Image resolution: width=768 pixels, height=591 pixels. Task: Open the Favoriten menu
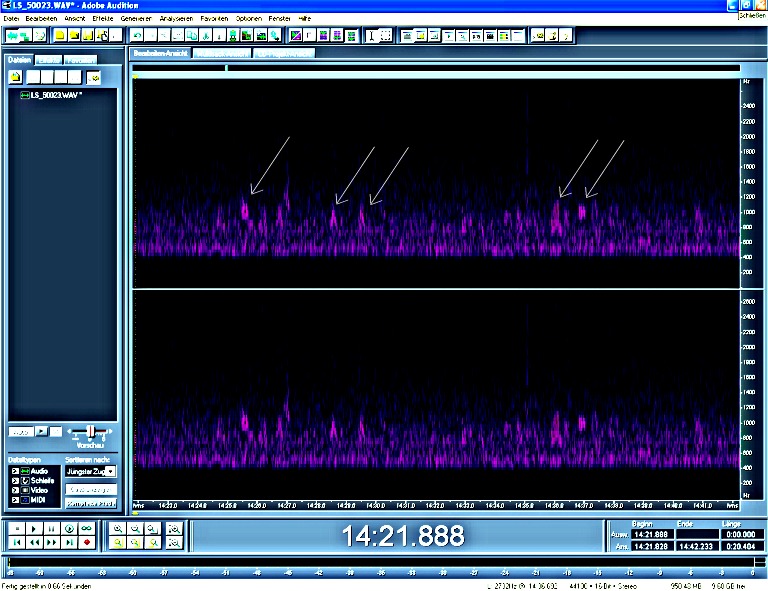(x=214, y=19)
